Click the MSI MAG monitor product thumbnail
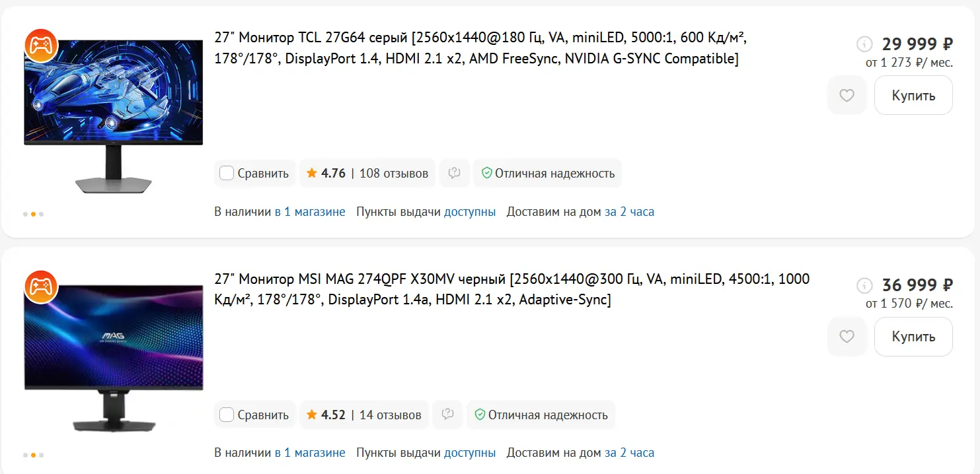The height and width of the screenshot is (474, 980). [113, 357]
